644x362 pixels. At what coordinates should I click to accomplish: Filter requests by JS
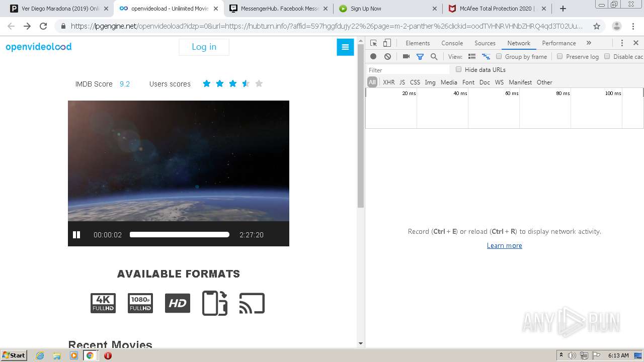402,82
